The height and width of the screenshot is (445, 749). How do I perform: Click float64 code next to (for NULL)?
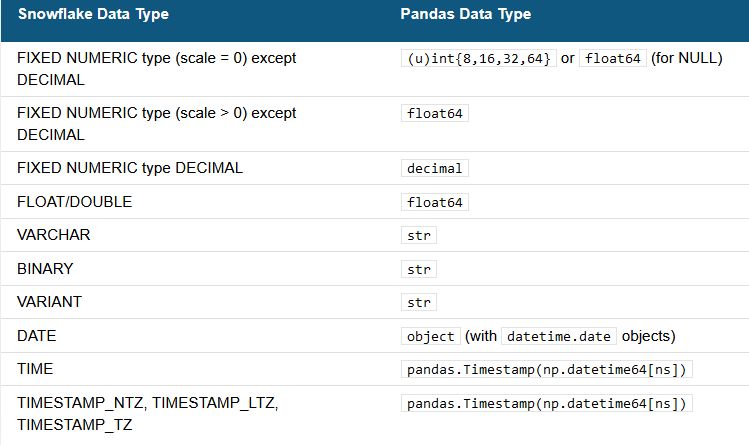[x=612, y=59]
